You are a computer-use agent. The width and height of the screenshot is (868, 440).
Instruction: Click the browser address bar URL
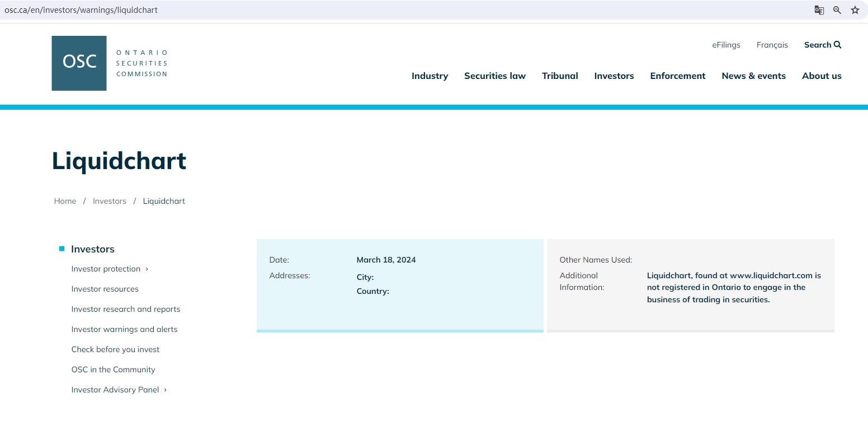(81, 10)
